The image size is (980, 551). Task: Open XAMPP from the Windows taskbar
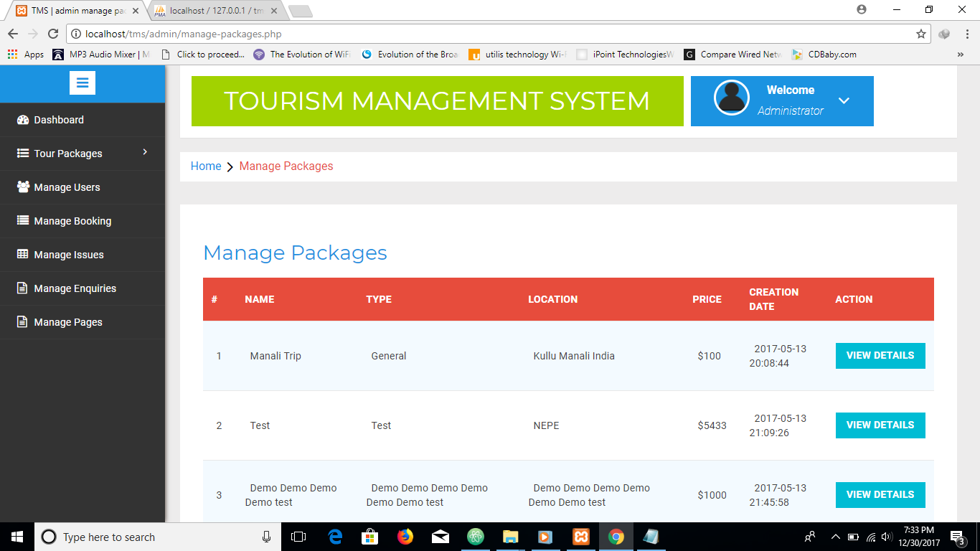coord(580,537)
